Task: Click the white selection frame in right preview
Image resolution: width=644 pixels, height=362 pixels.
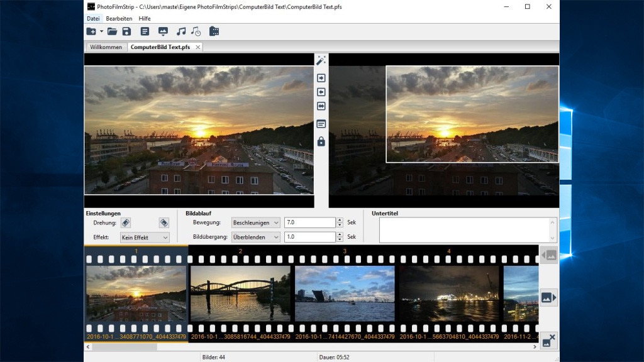Action: pyautogui.click(x=472, y=114)
